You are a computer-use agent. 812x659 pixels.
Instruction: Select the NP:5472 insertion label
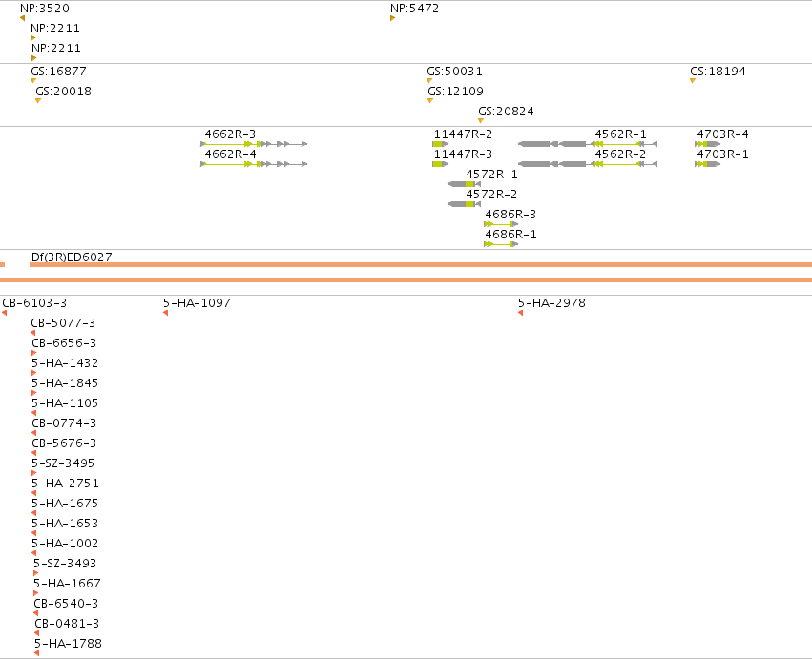[414, 9]
